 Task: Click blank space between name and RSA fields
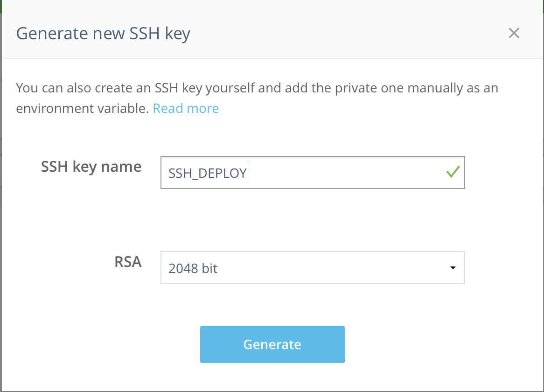313,220
